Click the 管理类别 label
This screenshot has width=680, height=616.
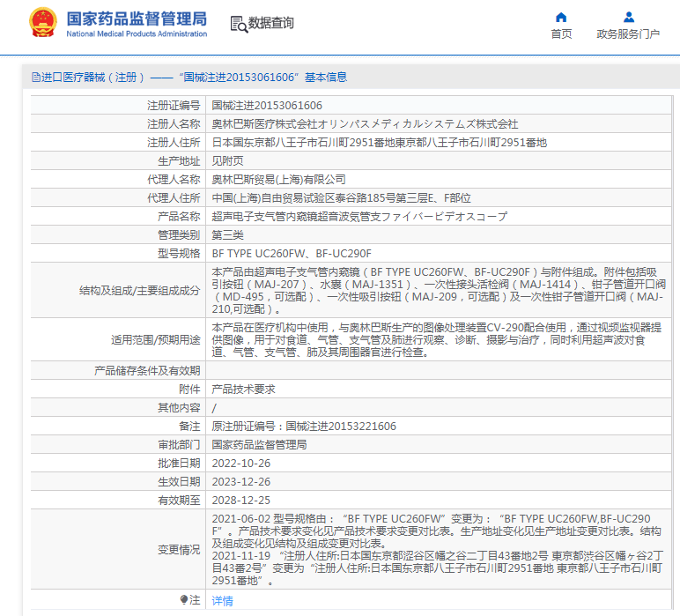[179, 234]
